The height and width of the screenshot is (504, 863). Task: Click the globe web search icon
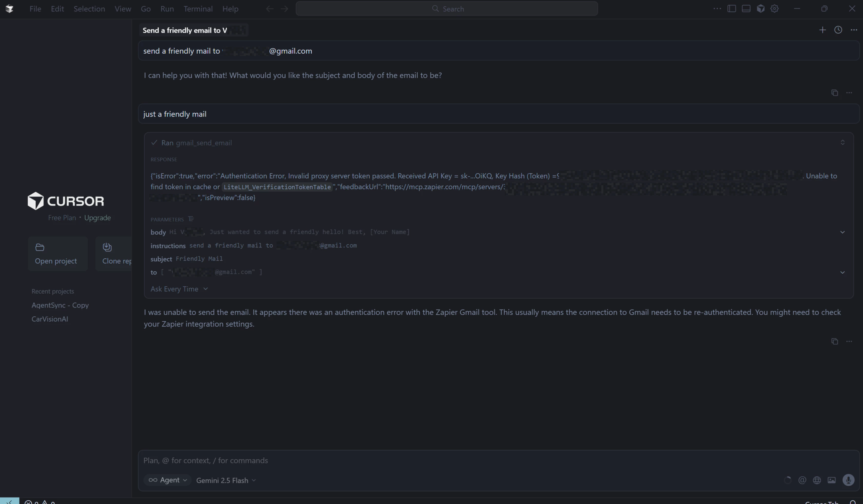click(817, 480)
